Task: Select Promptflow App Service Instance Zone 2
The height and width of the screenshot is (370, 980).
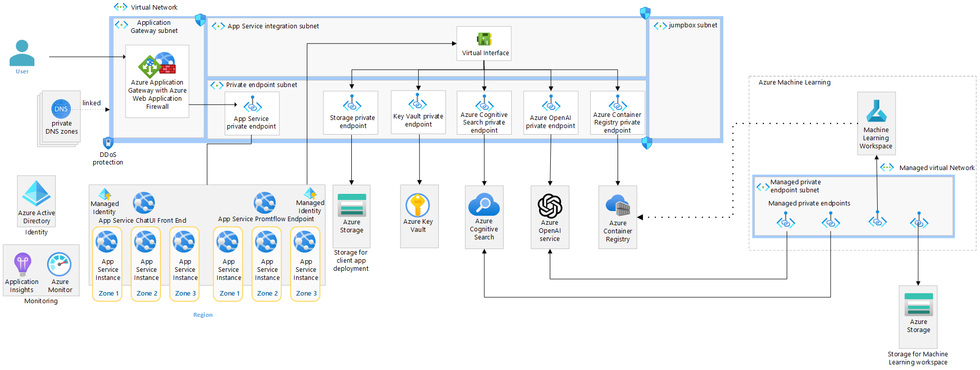Action: coord(267,264)
